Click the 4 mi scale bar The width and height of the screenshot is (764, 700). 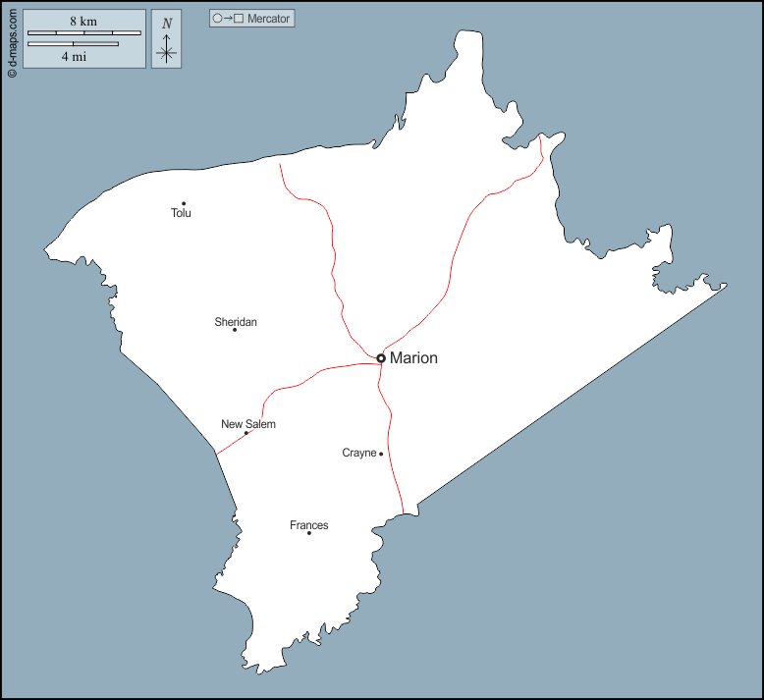[x=73, y=44]
